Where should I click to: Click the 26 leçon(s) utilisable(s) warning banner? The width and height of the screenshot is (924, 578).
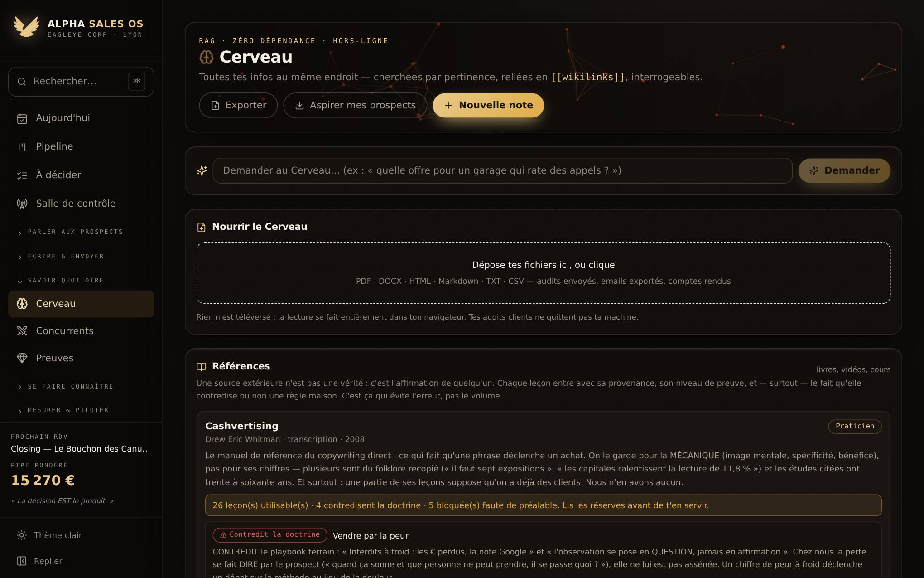tap(544, 505)
